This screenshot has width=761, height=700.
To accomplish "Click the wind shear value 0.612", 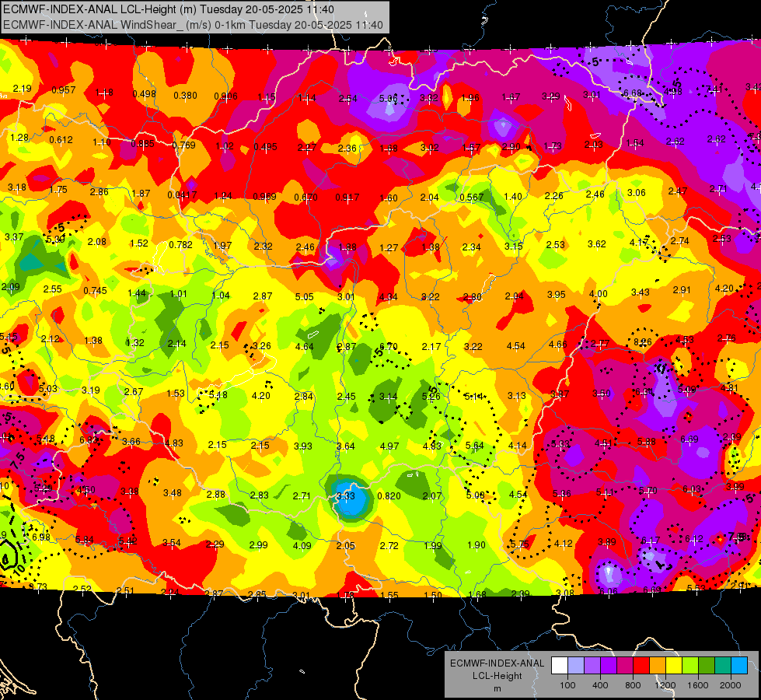I will tap(61, 140).
